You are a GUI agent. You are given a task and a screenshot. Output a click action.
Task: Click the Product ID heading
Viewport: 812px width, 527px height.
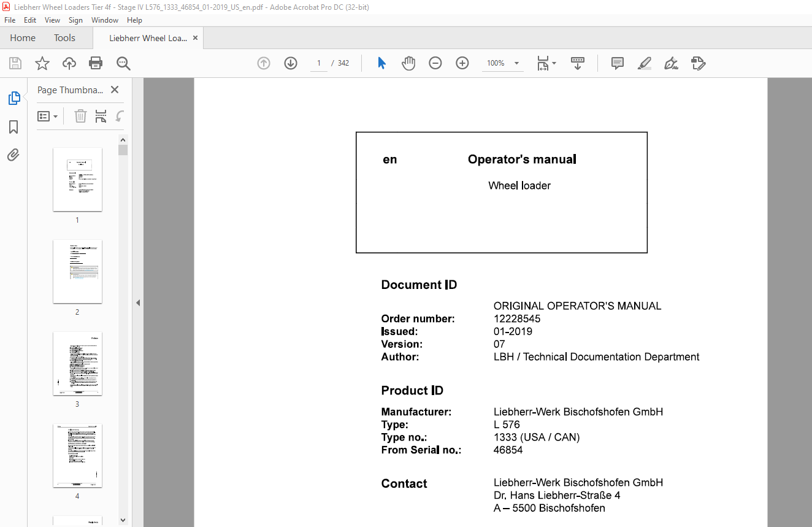point(412,391)
